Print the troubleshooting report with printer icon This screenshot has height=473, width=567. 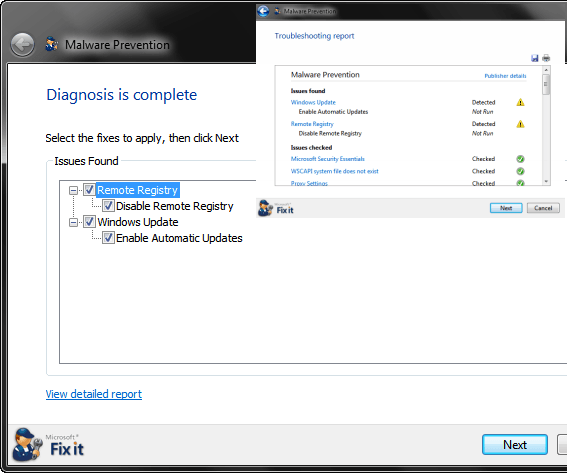[x=546, y=58]
